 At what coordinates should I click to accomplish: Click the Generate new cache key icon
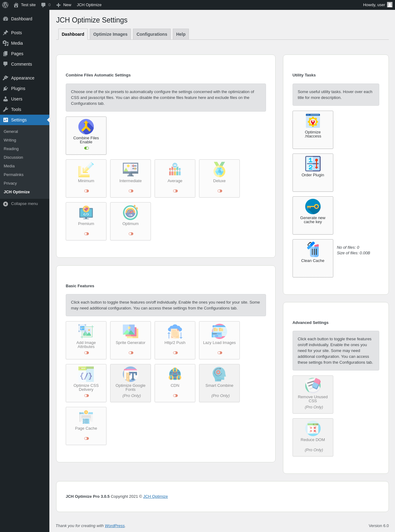[x=313, y=207]
